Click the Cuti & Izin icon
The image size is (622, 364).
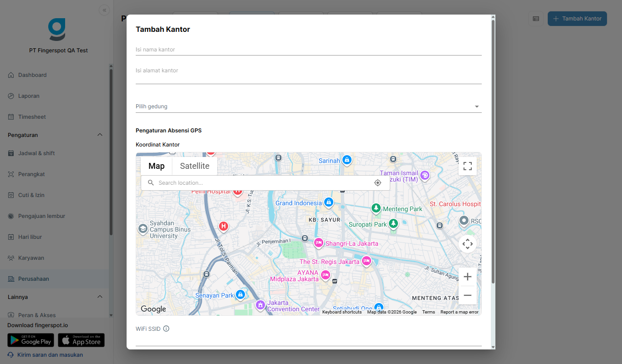[x=11, y=195]
